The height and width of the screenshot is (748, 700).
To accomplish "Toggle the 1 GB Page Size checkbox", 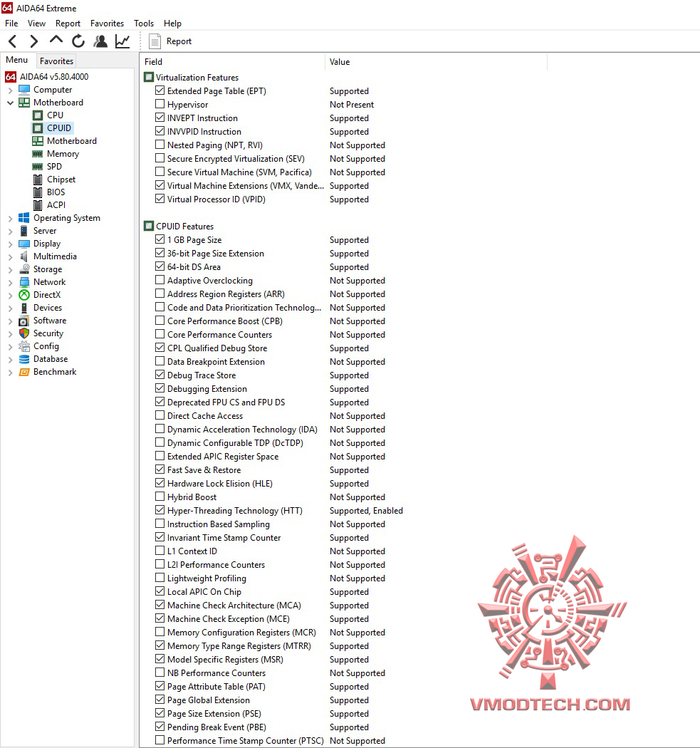I will pos(160,239).
